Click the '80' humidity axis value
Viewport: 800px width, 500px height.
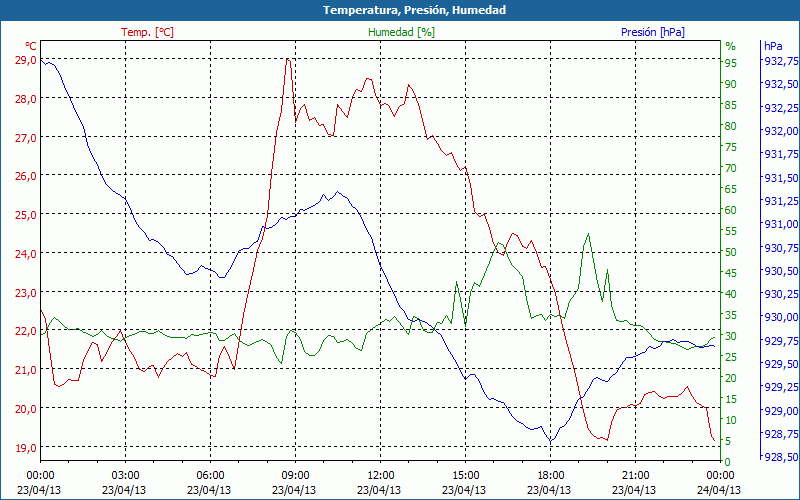click(x=731, y=126)
